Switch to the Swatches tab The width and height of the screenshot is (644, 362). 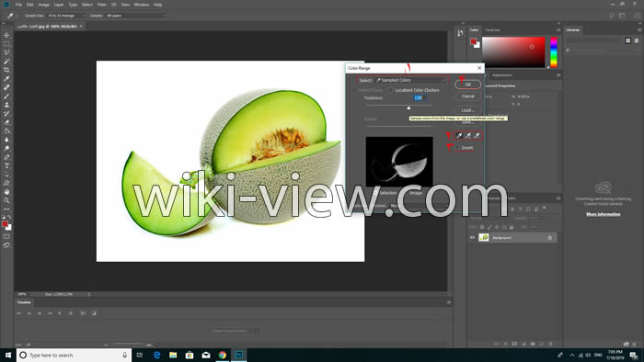[x=492, y=30]
